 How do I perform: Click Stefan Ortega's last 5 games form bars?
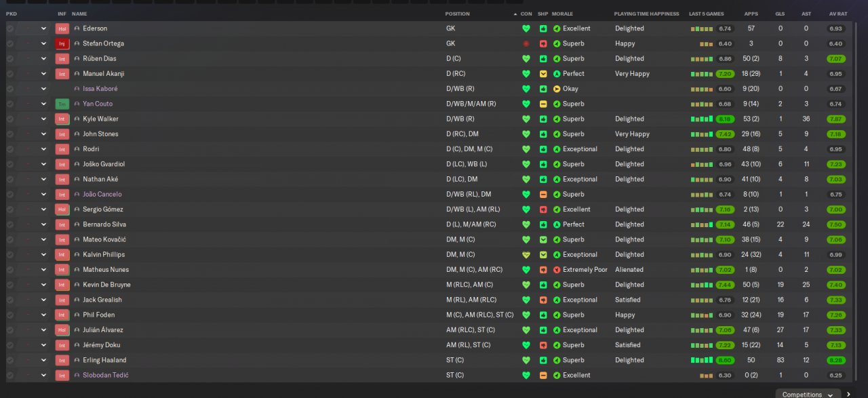coord(707,43)
